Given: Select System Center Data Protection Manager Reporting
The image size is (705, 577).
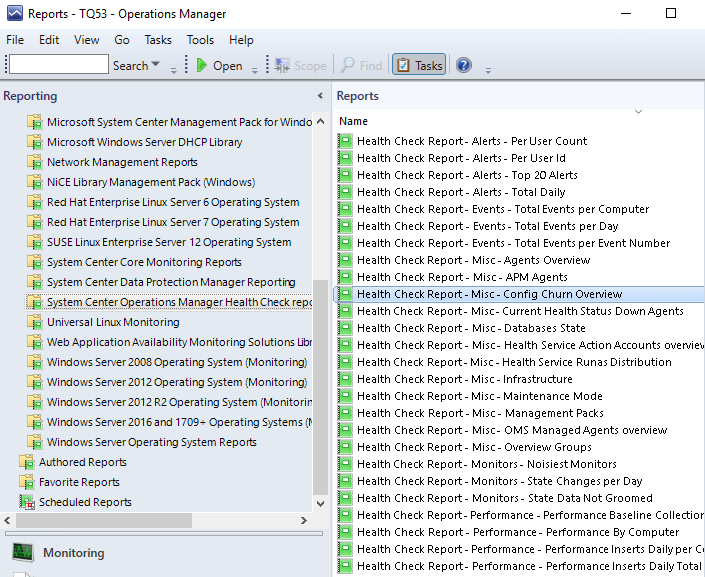Looking at the screenshot, I should [171, 282].
